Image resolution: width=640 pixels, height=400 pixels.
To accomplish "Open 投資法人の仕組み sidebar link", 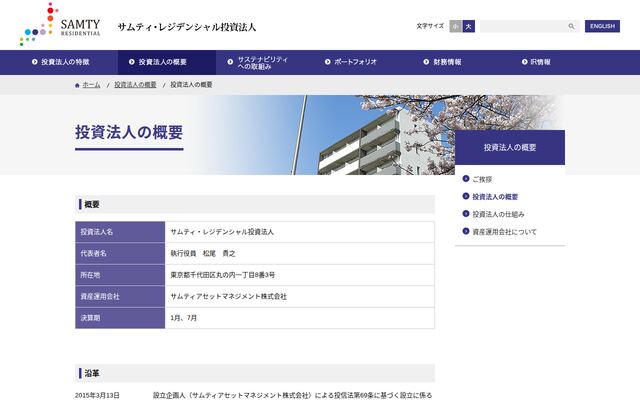I will tap(498, 214).
